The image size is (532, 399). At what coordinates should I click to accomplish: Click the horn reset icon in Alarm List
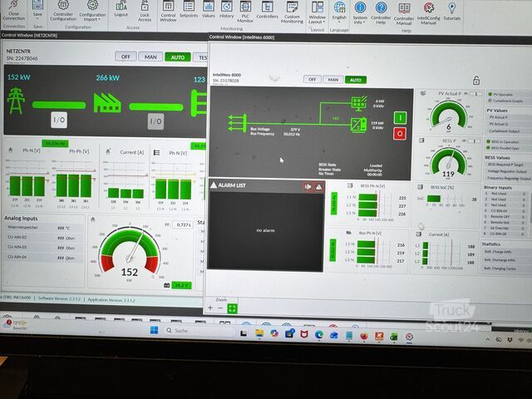coord(308,187)
